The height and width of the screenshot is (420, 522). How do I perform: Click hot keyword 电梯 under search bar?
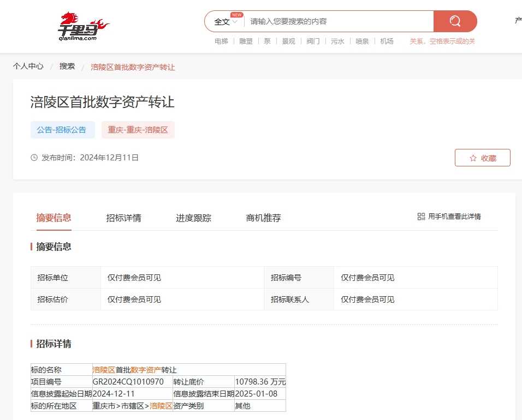(x=221, y=41)
